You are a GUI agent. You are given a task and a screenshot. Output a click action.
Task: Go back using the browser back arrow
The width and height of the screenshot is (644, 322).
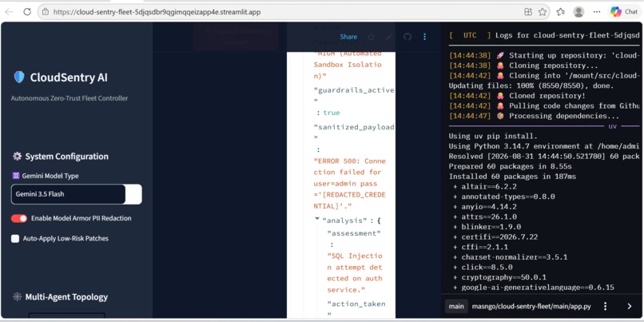(9, 12)
